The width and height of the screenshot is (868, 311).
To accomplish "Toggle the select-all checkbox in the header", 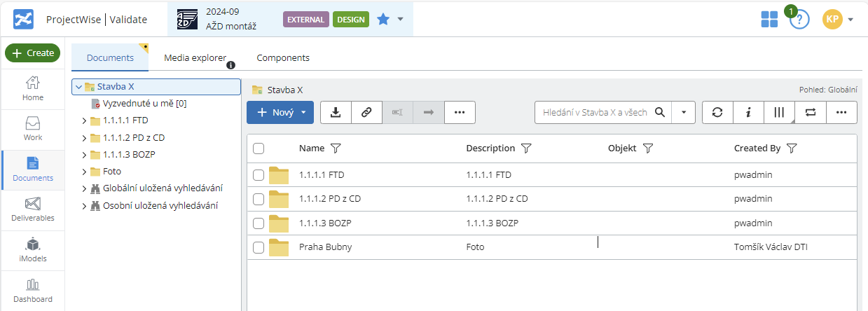I will click(x=259, y=148).
